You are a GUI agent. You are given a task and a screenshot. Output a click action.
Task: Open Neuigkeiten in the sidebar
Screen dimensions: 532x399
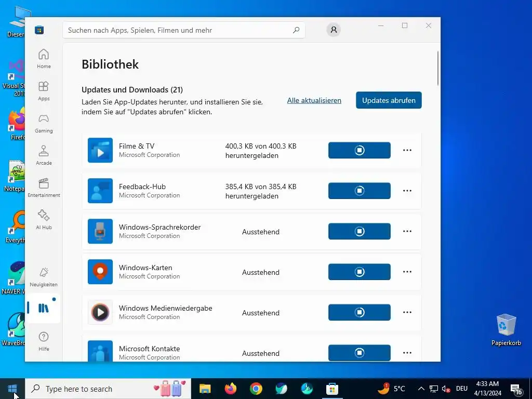[44, 277]
